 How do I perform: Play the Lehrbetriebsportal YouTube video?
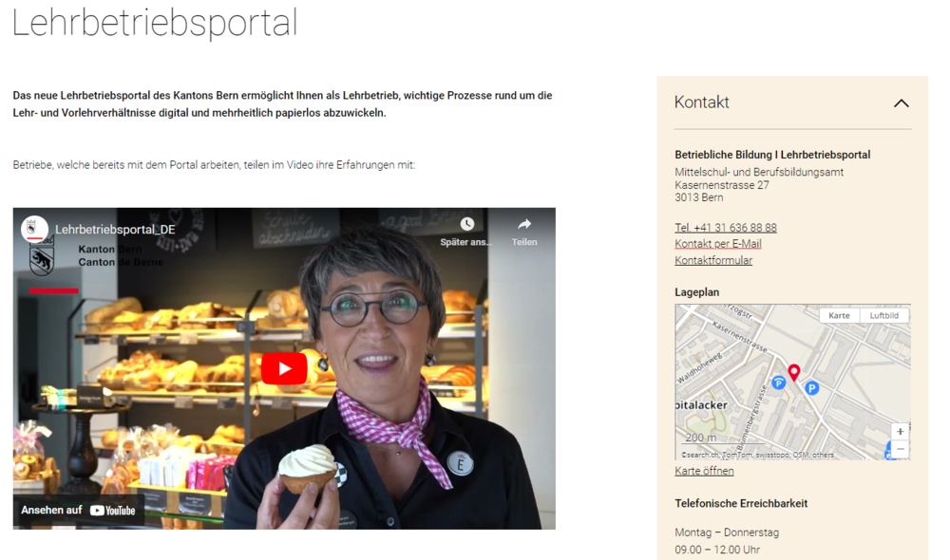click(x=283, y=368)
